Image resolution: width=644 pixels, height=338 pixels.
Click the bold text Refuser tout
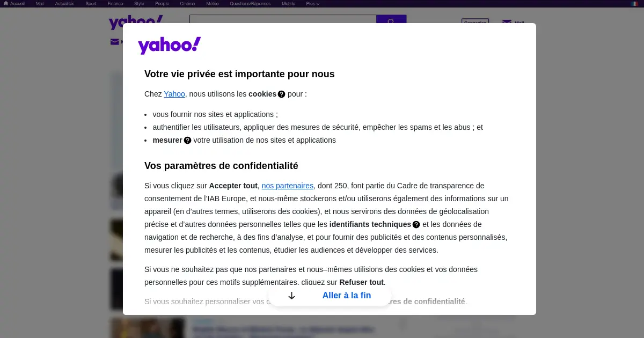(x=362, y=282)
